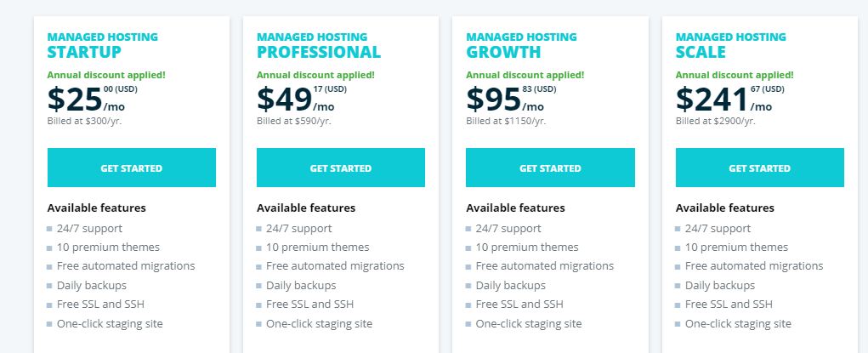
Task: Select the Managed Hosting Growth heading
Action: pyautogui.click(x=521, y=45)
